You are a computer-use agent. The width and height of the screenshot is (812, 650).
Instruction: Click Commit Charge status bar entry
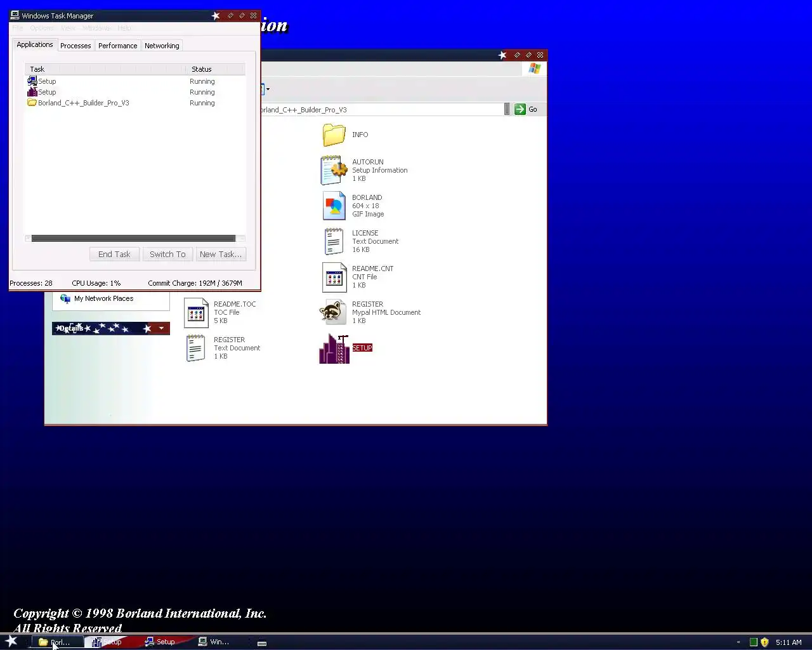point(195,283)
